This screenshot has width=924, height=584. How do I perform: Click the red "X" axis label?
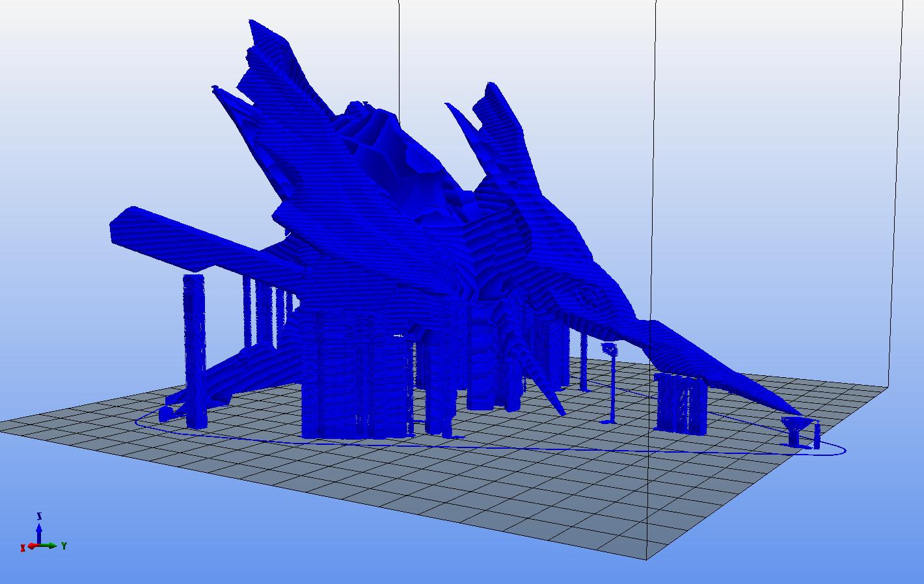(x=23, y=549)
